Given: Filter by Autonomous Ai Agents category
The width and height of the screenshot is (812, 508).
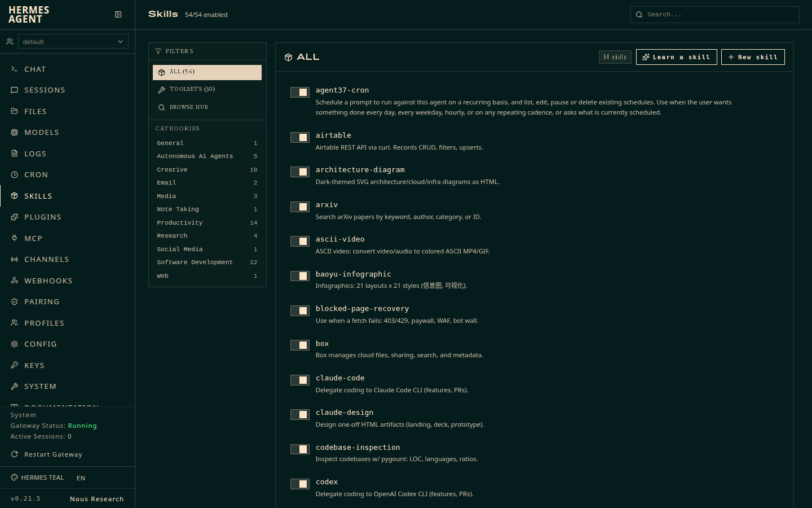Looking at the screenshot, I should click(207, 156).
